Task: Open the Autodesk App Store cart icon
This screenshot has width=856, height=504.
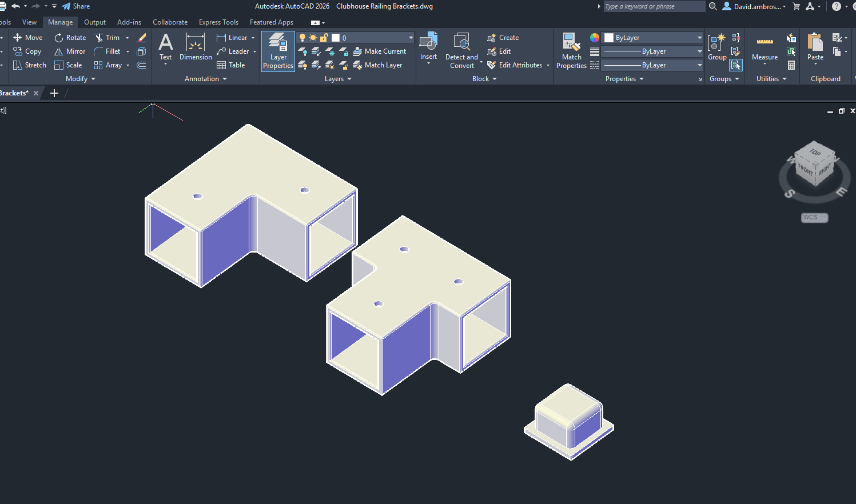Action: [797, 6]
